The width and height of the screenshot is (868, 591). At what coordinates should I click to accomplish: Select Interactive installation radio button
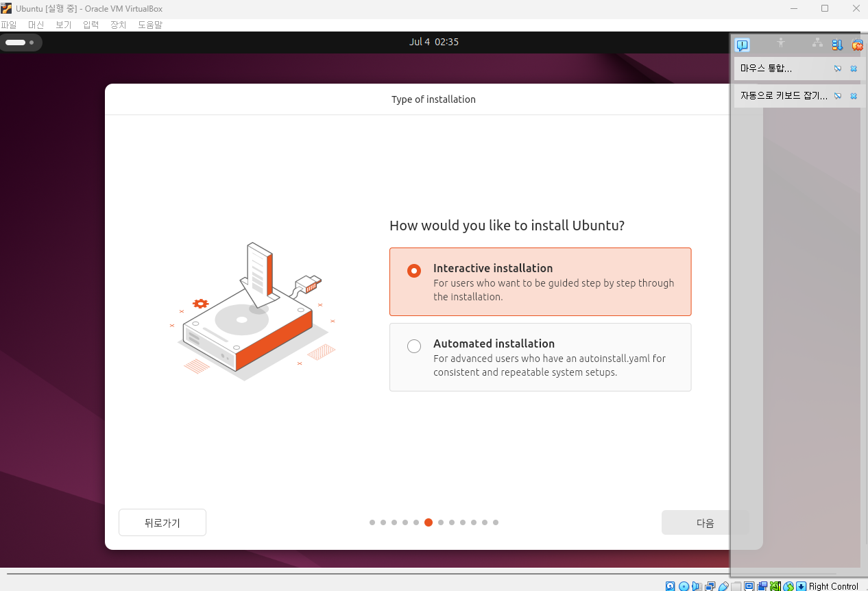coord(414,271)
